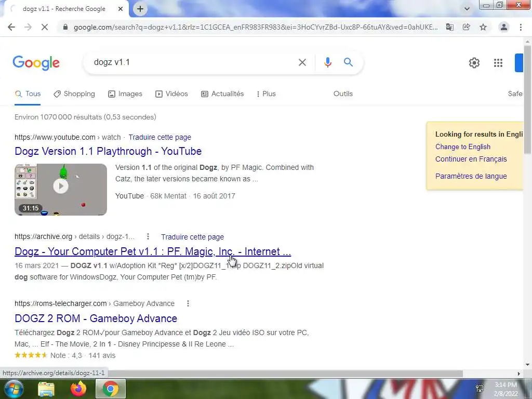Close the dogz v1.1 tab
532x399 pixels.
click(x=121, y=9)
